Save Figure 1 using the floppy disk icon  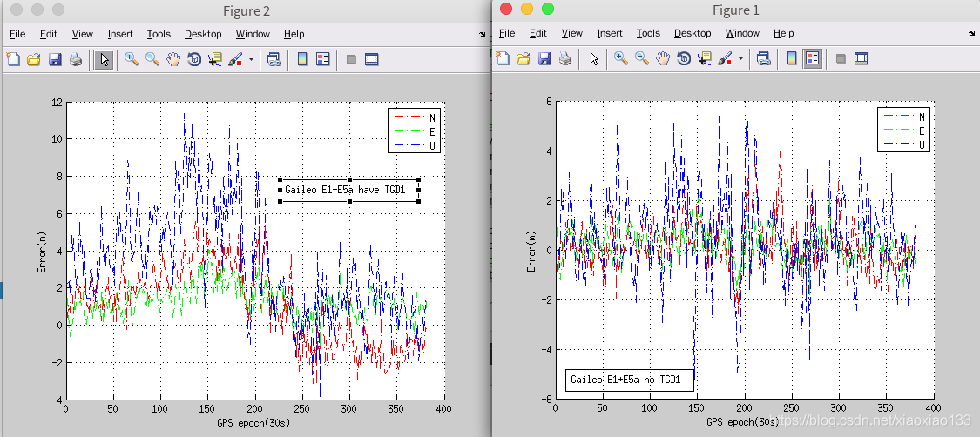coord(544,58)
